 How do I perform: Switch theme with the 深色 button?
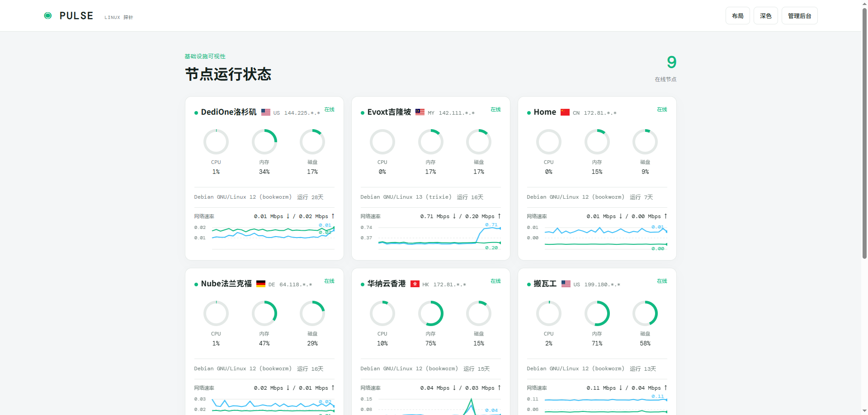coord(766,16)
